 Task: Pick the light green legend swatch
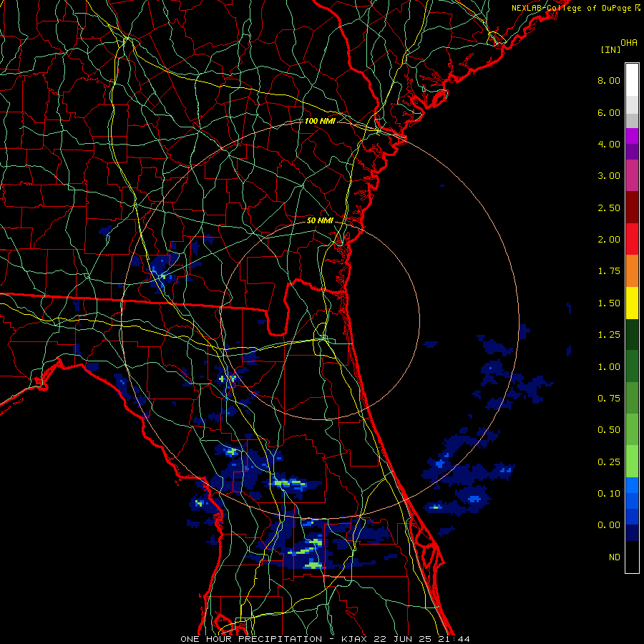(632, 462)
